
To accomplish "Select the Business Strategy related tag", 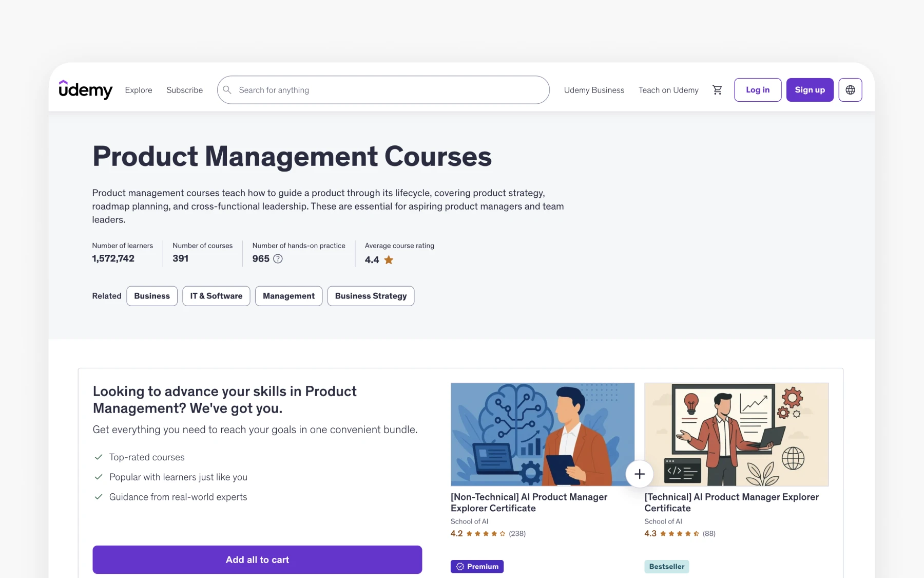I will tap(371, 296).
